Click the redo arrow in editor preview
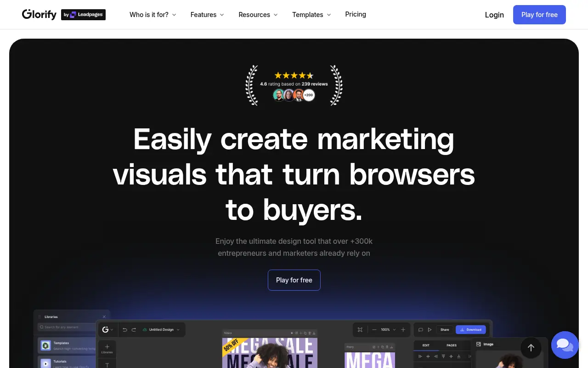The image size is (588, 368). point(134,330)
